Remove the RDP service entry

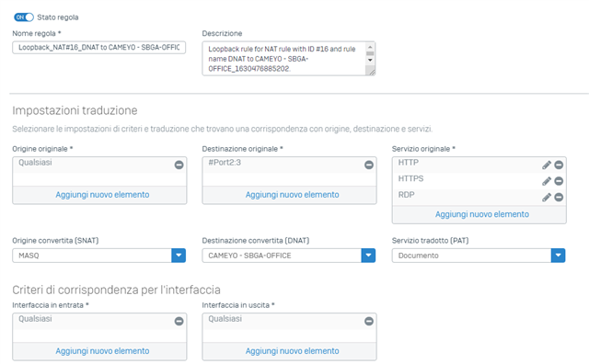(x=559, y=197)
